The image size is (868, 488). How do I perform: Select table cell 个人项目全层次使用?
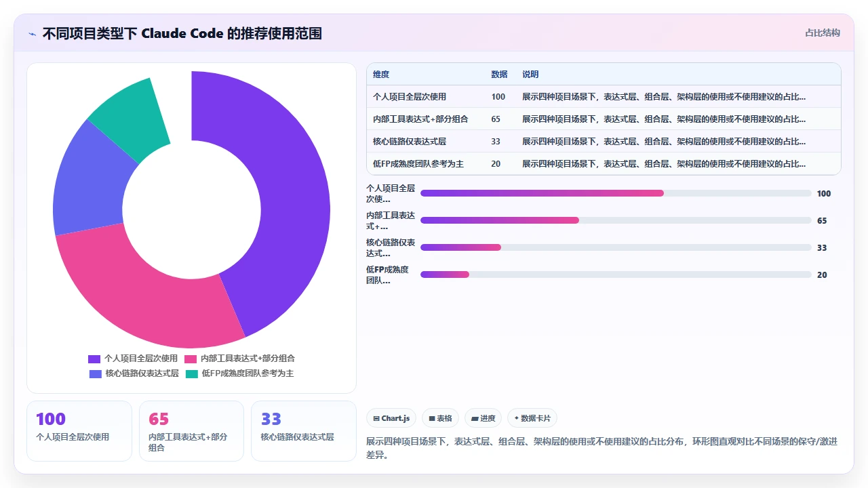pos(410,97)
